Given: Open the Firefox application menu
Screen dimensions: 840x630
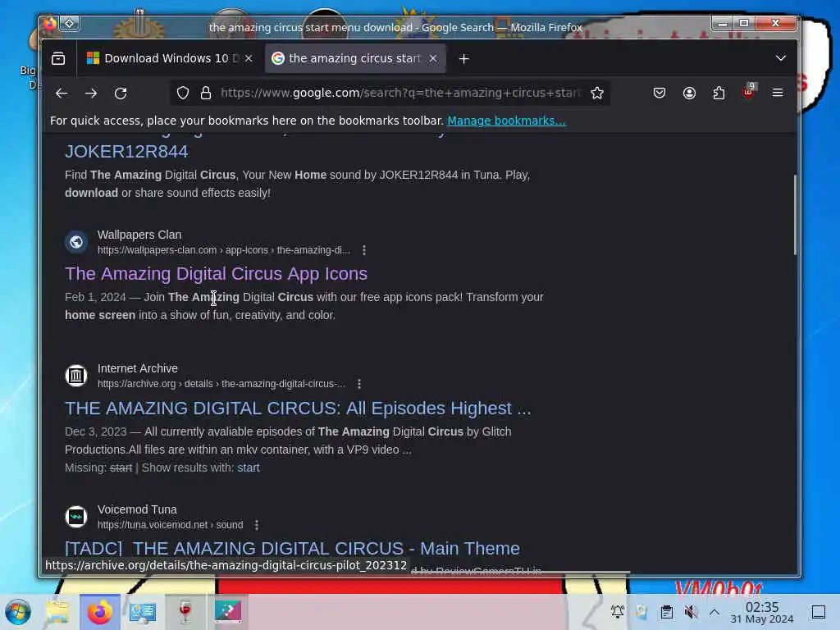Looking at the screenshot, I should [778, 94].
